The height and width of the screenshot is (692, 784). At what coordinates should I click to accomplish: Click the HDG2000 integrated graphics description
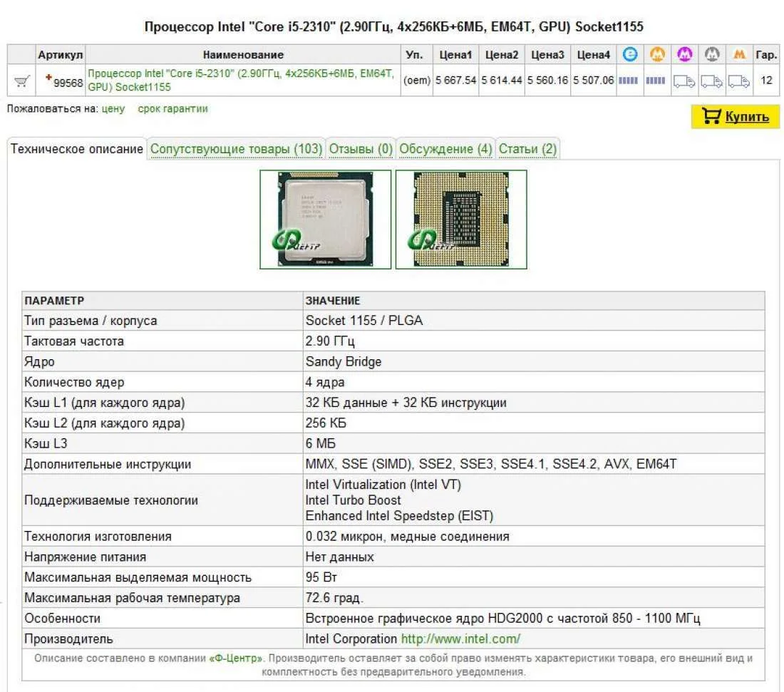[503, 619]
